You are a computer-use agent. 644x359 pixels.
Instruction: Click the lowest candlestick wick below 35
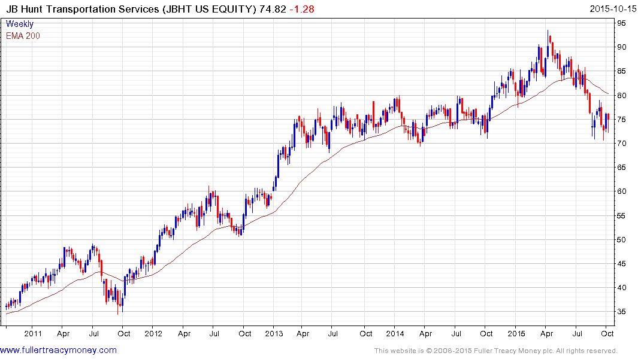click(119, 312)
